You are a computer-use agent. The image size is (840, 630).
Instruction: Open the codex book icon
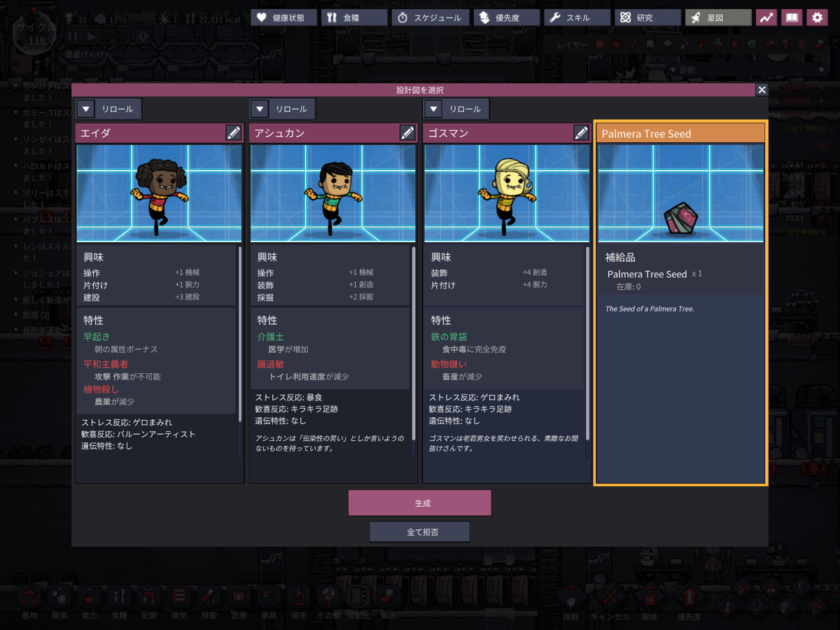pyautogui.click(x=792, y=17)
